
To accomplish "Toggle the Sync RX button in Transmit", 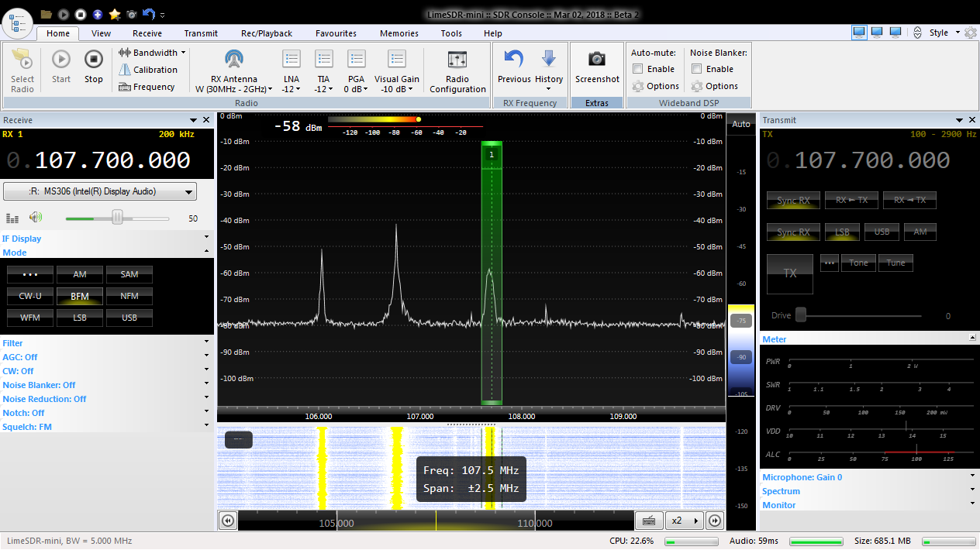I will coord(793,201).
